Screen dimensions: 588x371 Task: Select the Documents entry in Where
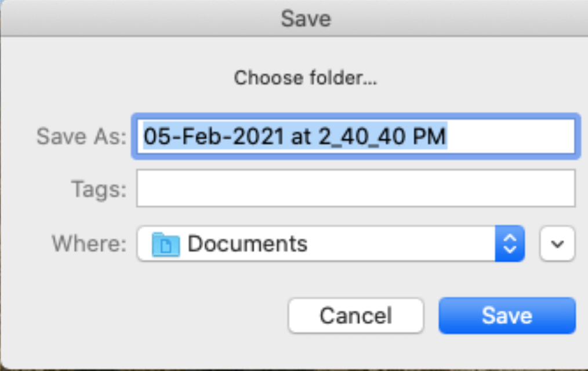click(x=246, y=244)
